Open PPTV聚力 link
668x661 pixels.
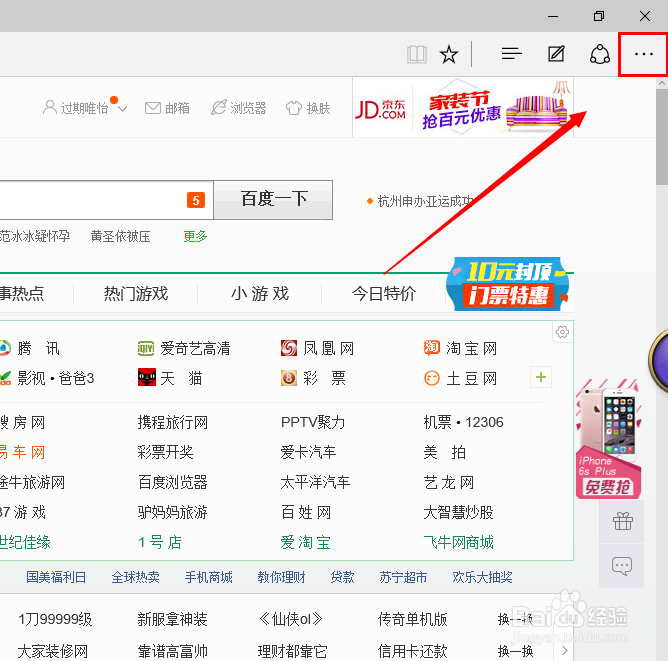pos(313,422)
